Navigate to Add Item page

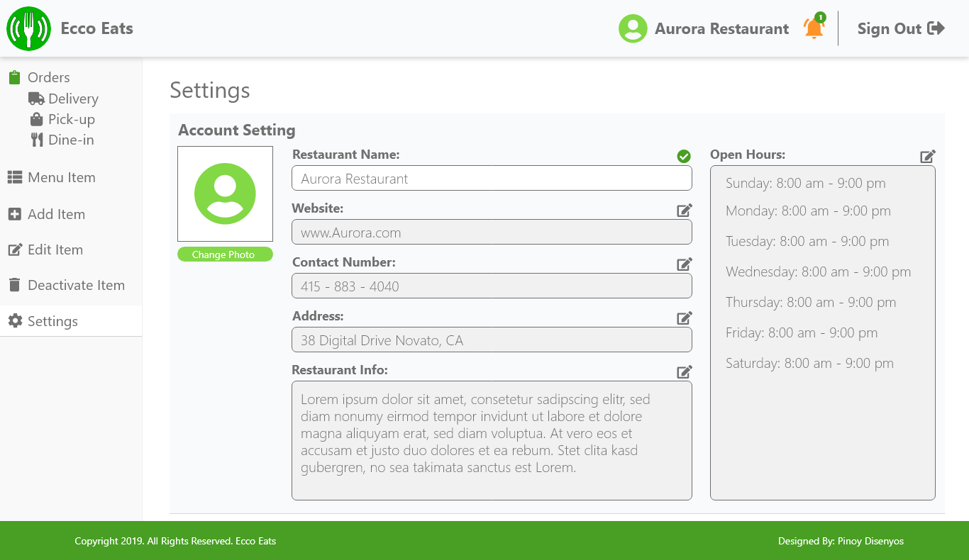click(56, 215)
